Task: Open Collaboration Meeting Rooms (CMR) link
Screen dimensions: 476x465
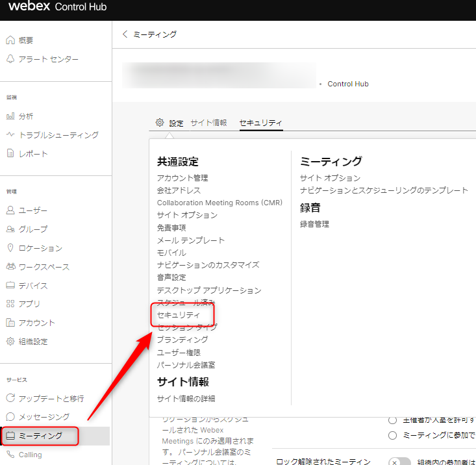Action: pyautogui.click(x=219, y=203)
